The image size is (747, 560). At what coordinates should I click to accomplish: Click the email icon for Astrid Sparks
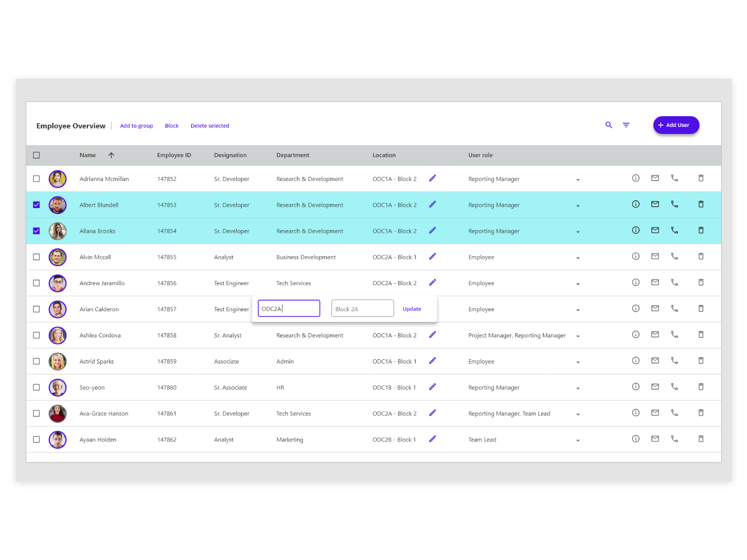655,360
